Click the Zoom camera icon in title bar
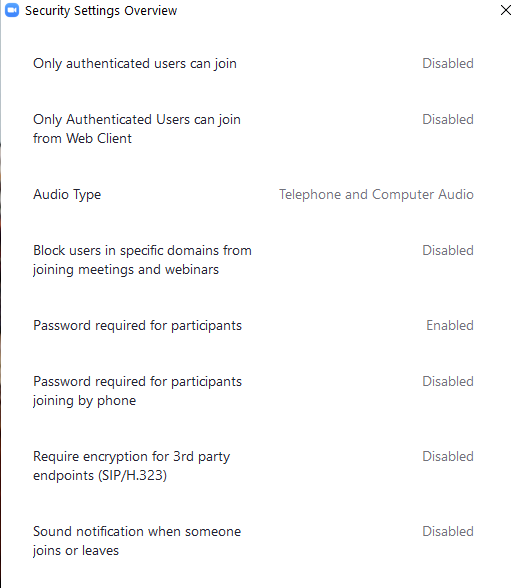Screen dimensions: 515x588 pos(12,10)
